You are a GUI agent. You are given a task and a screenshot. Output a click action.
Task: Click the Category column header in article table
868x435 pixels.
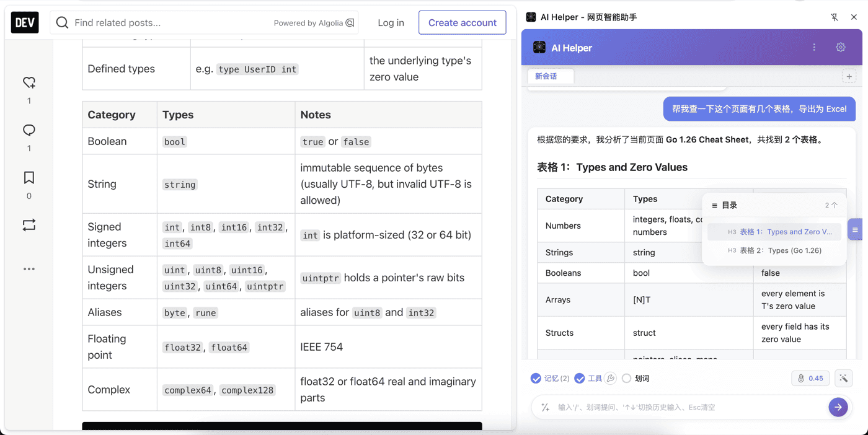(120, 115)
